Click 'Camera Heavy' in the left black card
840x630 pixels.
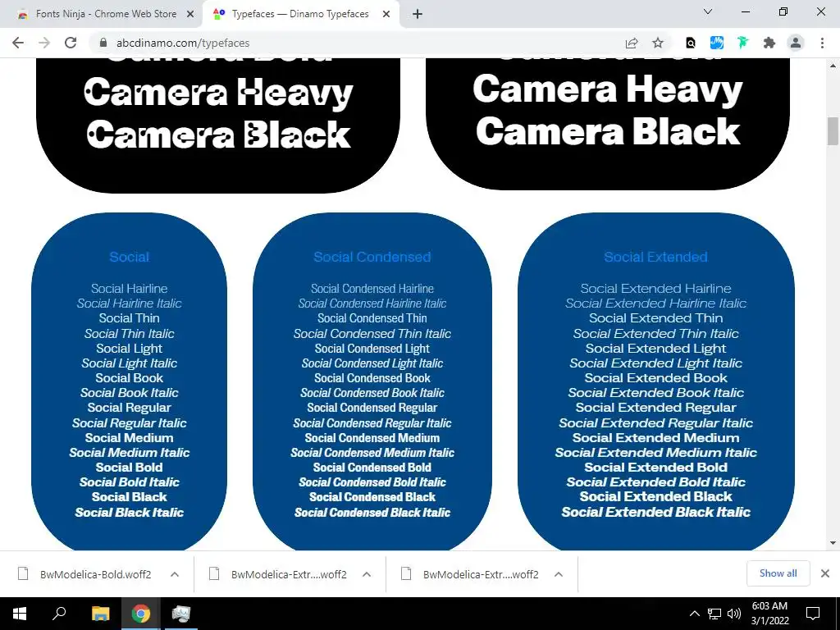coord(218,94)
